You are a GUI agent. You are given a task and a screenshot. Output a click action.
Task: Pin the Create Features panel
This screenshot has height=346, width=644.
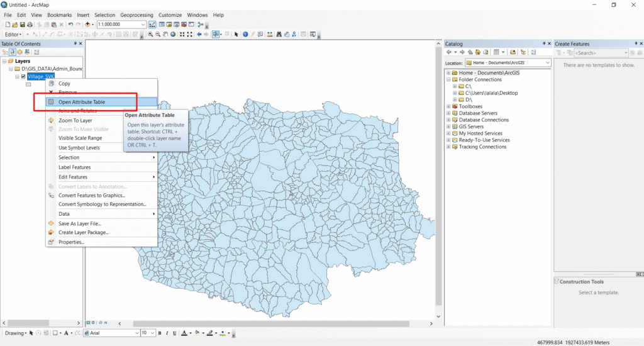636,43
